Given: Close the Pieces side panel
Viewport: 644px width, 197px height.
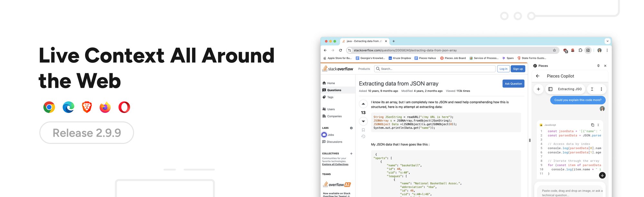Looking at the screenshot, I should click(x=605, y=66).
